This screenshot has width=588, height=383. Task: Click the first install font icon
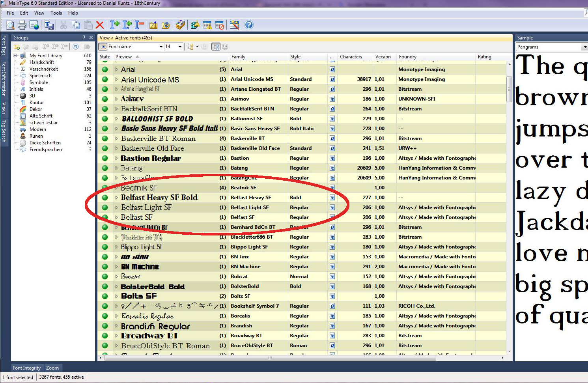(x=115, y=25)
